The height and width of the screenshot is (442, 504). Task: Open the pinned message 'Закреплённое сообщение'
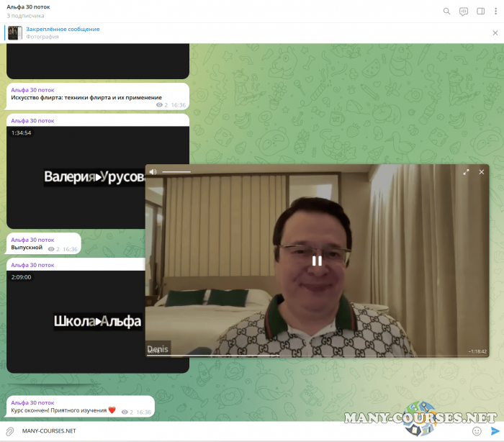point(63,29)
